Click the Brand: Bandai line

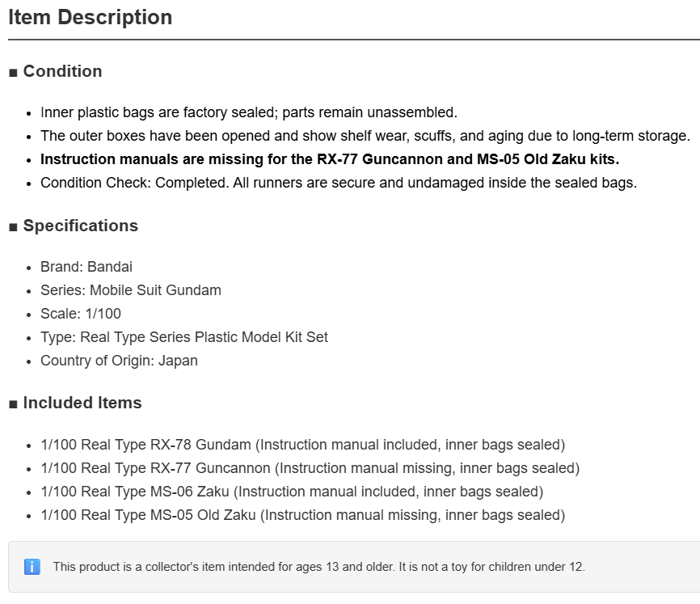[x=86, y=267]
